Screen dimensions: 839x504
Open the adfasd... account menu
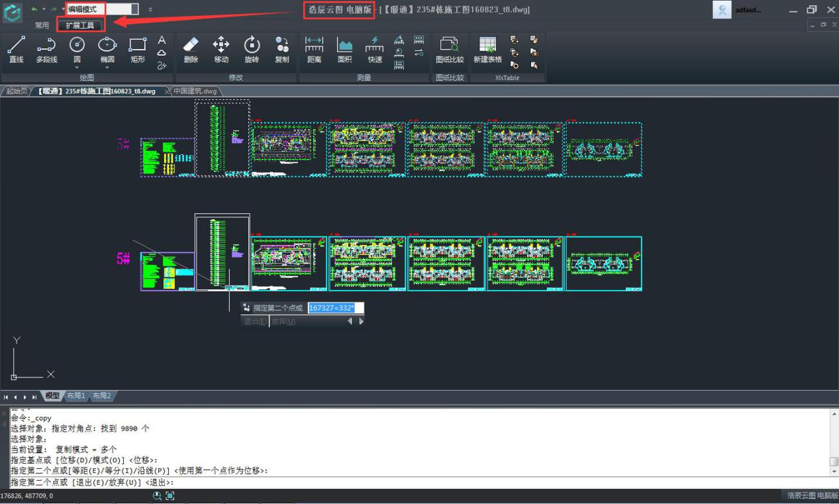(x=748, y=10)
